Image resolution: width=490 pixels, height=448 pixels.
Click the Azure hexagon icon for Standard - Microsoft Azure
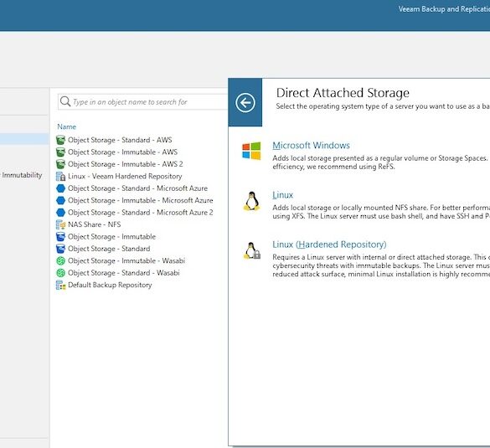coord(60,188)
